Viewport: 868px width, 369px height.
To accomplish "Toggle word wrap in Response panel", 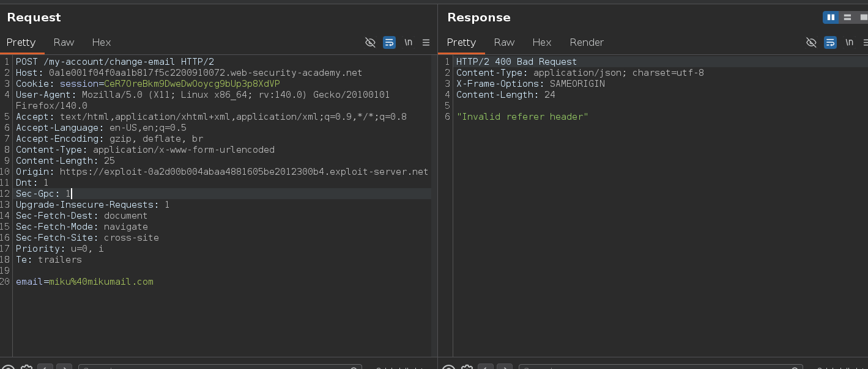I will coord(830,42).
